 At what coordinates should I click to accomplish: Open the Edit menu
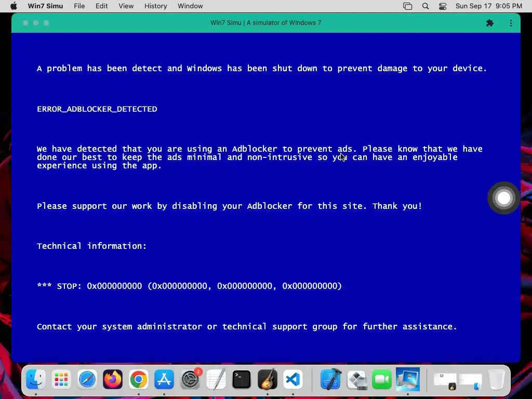point(101,6)
